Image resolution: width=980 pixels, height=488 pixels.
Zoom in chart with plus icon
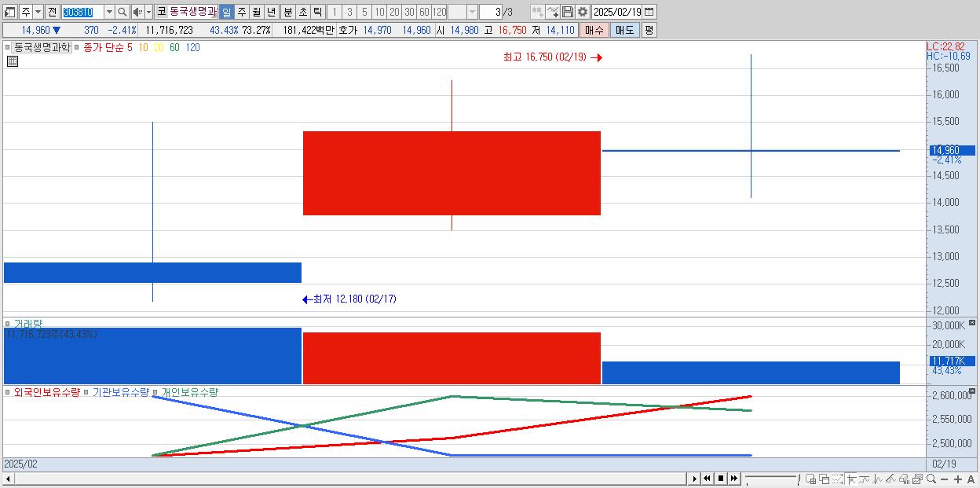click(x=958, y=479)
